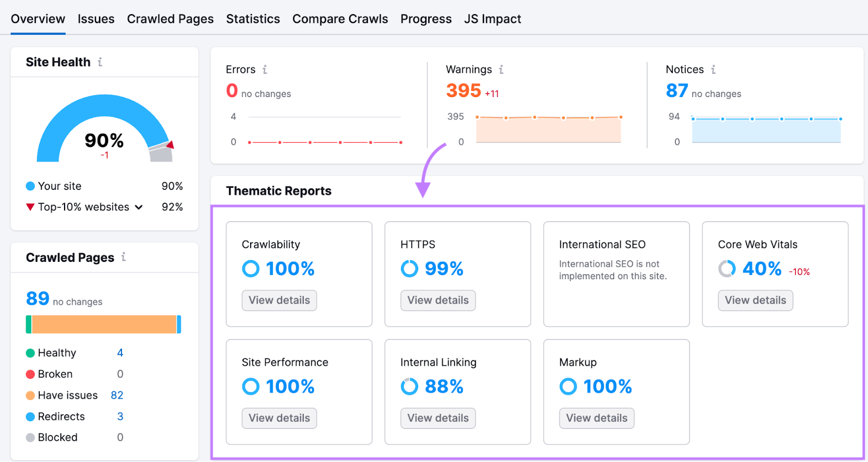
Task: Click the Warnings info icon
Action: click(x=501, y=69)
